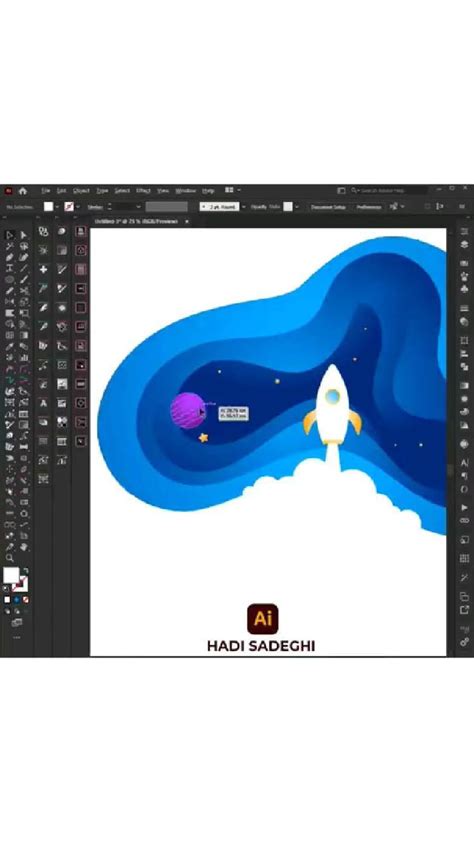The width and height of the screenshot is (474, 842).
Task: Open the stroke weight dropdown
Action: tap(138, 207)
